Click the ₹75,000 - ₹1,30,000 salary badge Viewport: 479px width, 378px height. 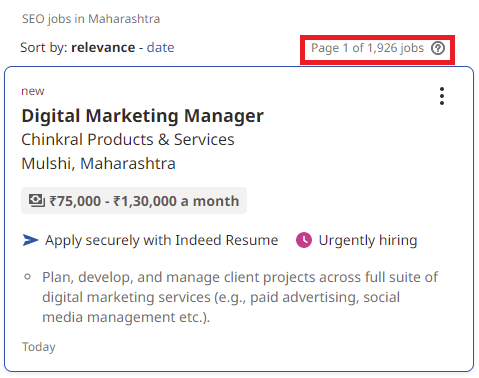[134, 201]
